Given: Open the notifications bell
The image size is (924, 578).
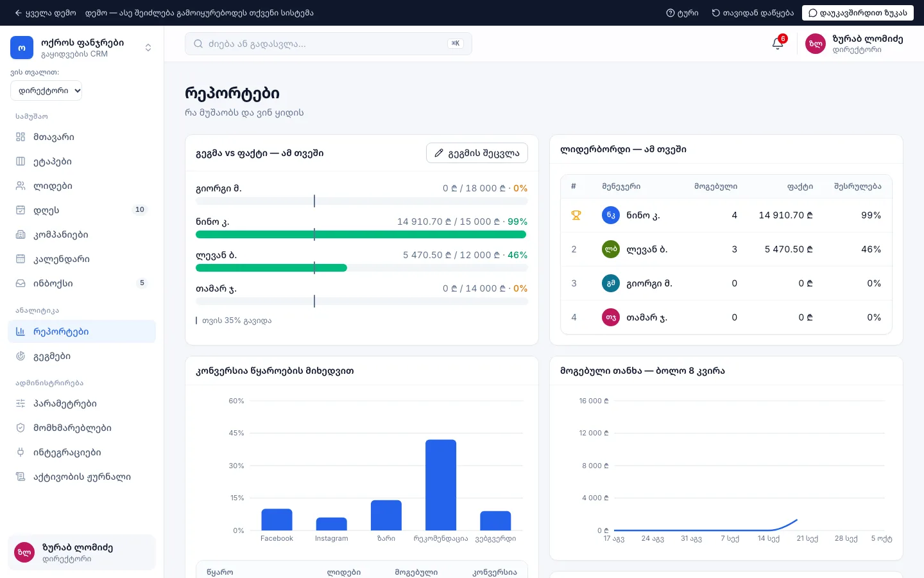Looking at the screenshot, I should (778, 44).
